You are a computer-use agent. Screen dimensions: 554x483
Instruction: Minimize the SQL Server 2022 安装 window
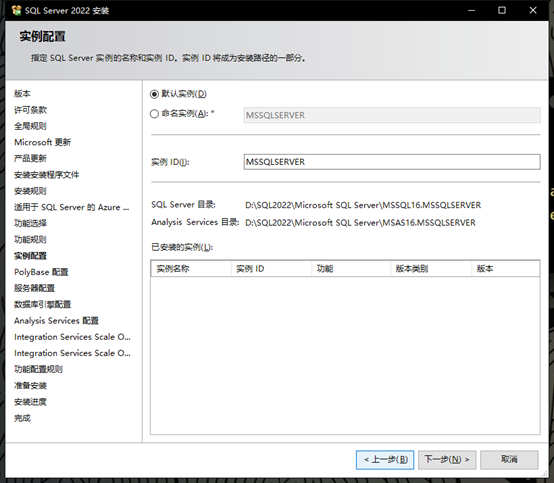[x=471, y=10]
